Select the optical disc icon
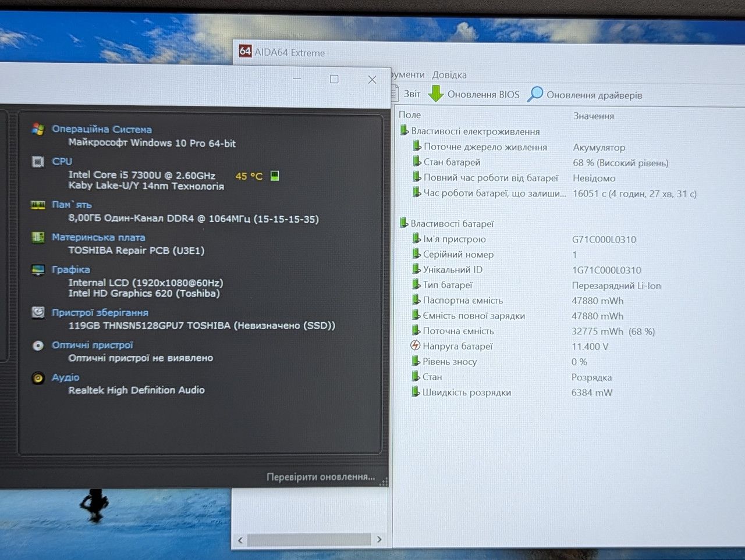The width and height of the screenshot is (745, 560). [38, 345]
